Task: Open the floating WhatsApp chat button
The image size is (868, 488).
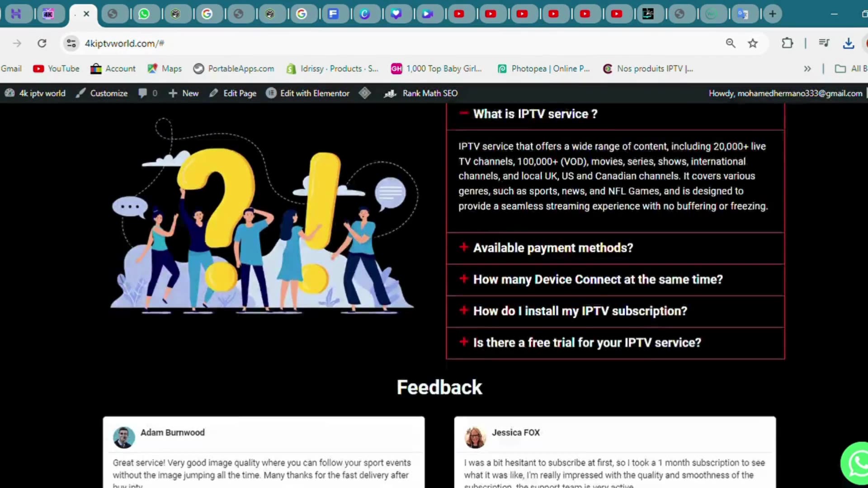Action: [x=857, y=463]
